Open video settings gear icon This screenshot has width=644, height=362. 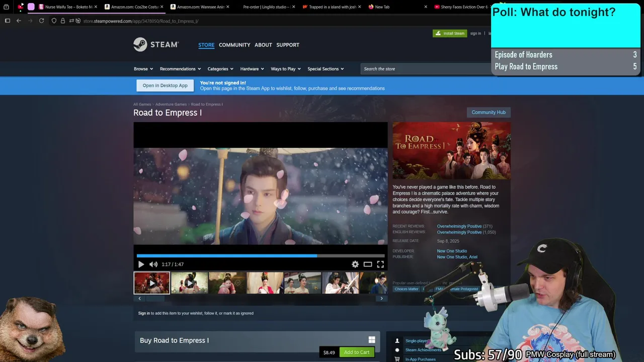coord(355,264)
